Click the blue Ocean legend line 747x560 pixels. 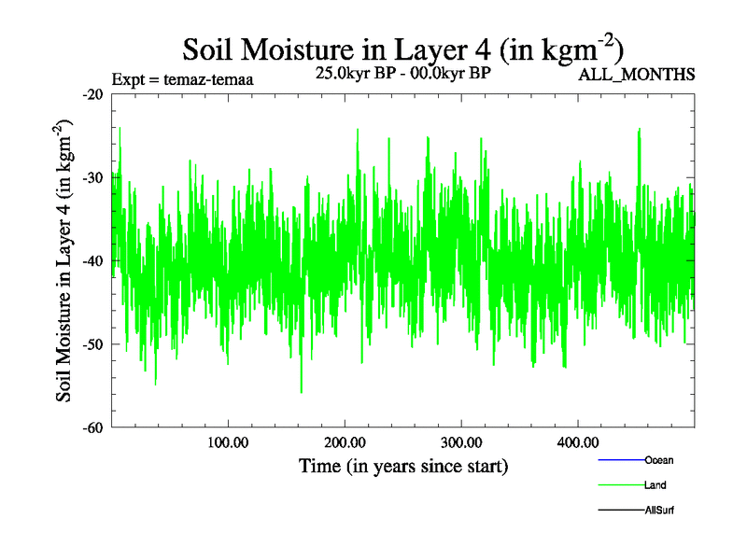(621, 460)
